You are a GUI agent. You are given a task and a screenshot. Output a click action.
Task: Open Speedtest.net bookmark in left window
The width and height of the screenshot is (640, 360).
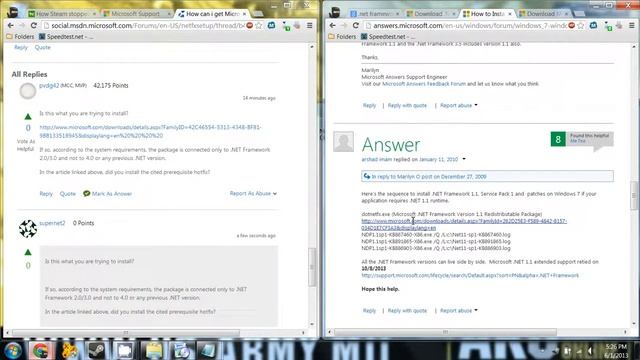pos(66,36)
